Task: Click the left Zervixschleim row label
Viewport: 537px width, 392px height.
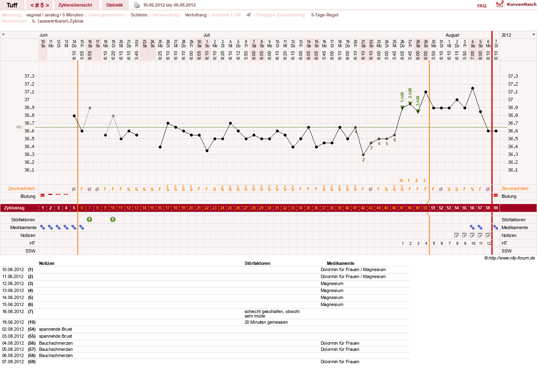Action: (21, 188)
